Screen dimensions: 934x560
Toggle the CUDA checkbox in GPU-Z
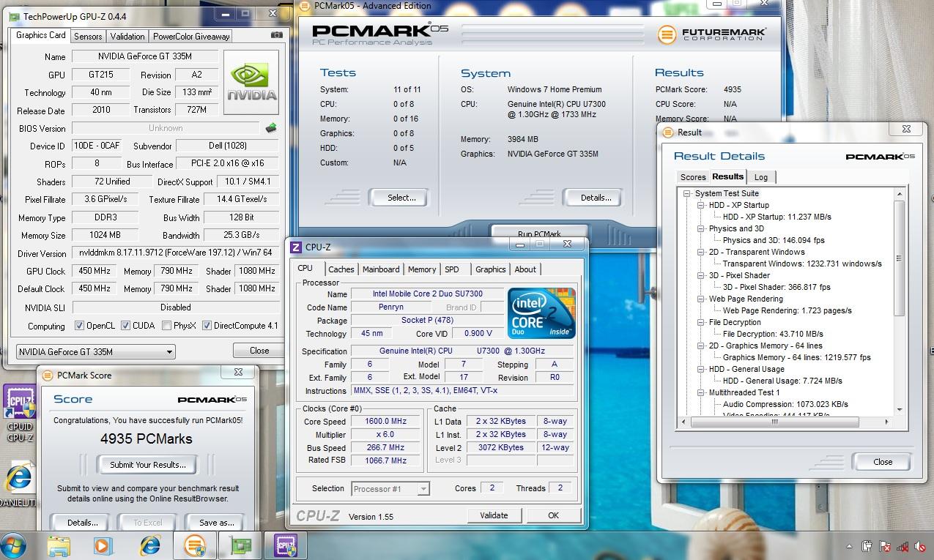[x=125, y=326]
